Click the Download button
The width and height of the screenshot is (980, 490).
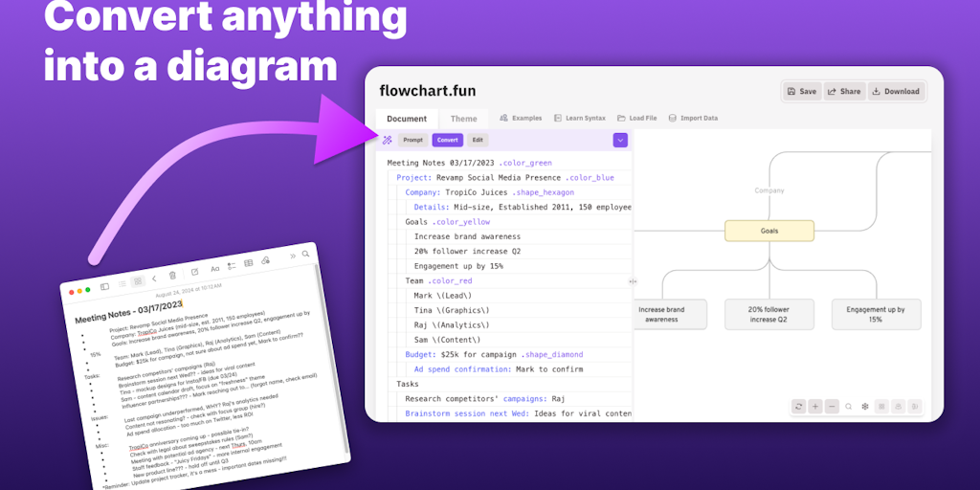click(897, 91)
